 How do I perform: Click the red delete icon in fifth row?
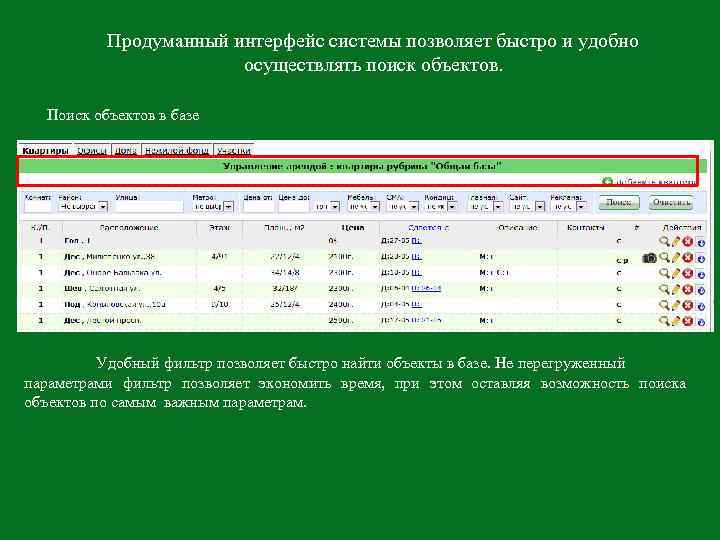pos(687,305)
